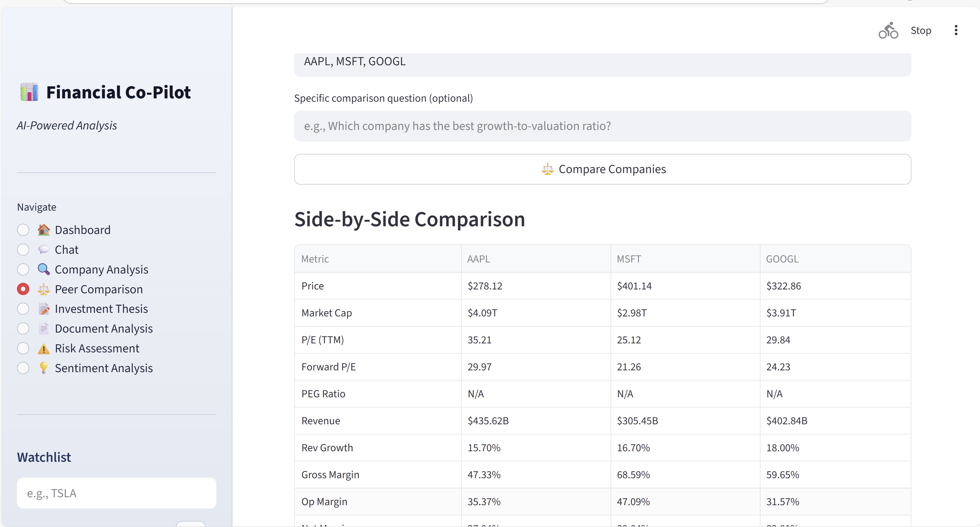The image size is (980, 527).
Task: Click the pencil memo Investment Thesis icon
Action: point(44,309)
